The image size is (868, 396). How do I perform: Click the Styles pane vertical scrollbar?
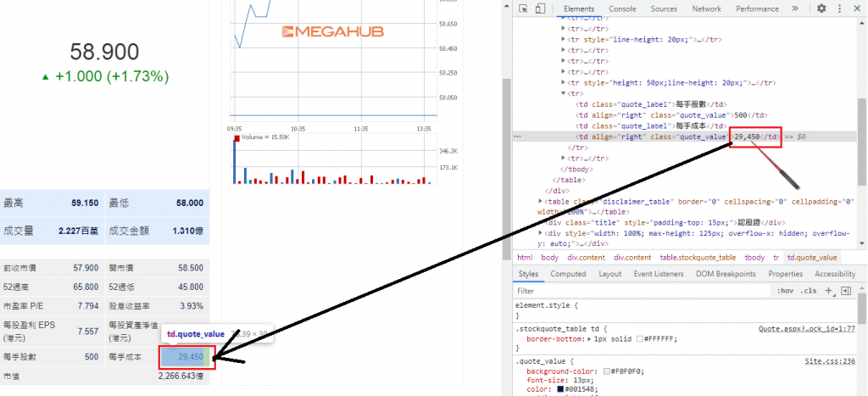pos(862,310)
